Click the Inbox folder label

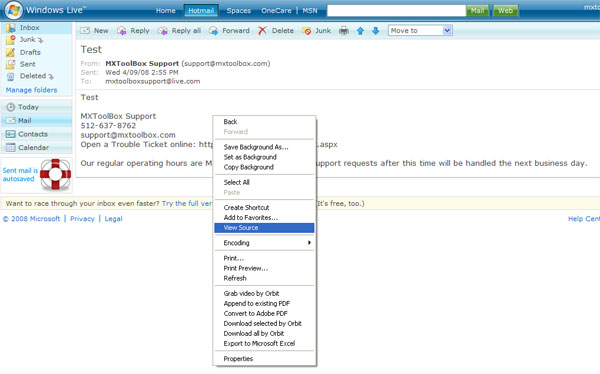tap(29, 28)
